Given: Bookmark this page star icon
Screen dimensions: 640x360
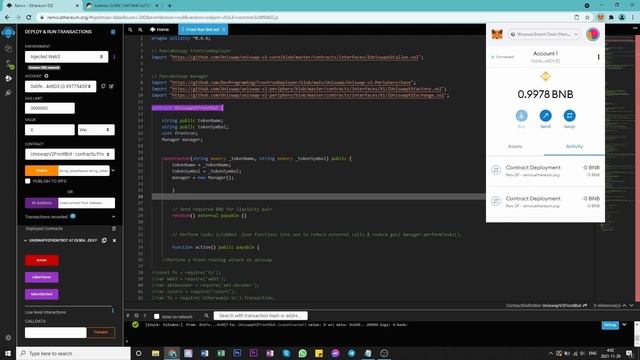Looking at the screenshot, I should point(587,18).
